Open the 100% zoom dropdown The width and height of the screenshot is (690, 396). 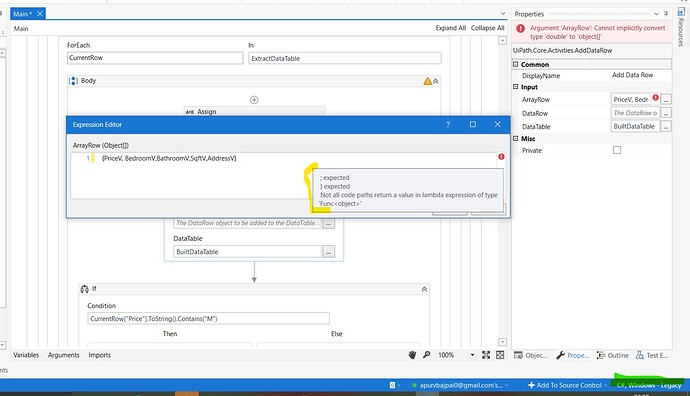point(472,355)
